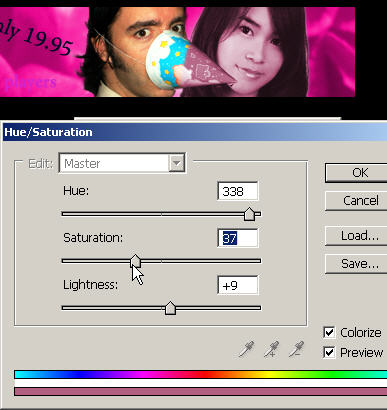This screenshot has width=387, height=410.
Task: Click the "players" text in the banner
Action: click(31, 82)
